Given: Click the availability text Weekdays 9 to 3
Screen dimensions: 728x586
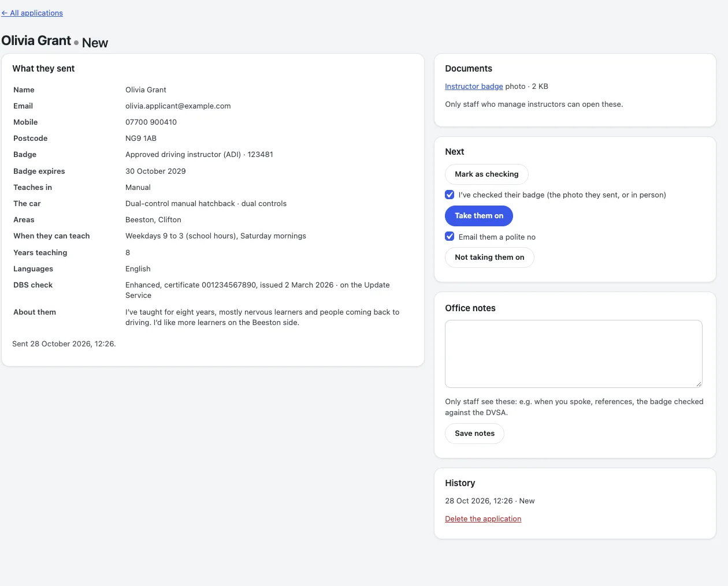Looking at the screenshot, I should (216, 236).
